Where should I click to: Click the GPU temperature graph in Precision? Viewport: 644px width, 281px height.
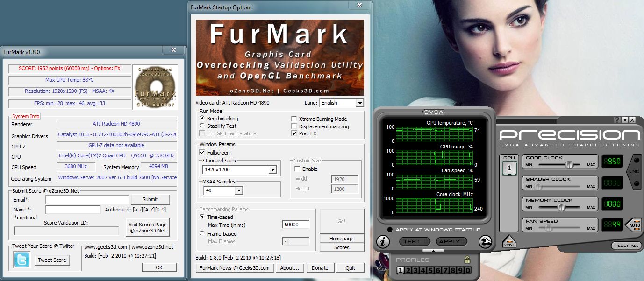[x=434, y=133]
